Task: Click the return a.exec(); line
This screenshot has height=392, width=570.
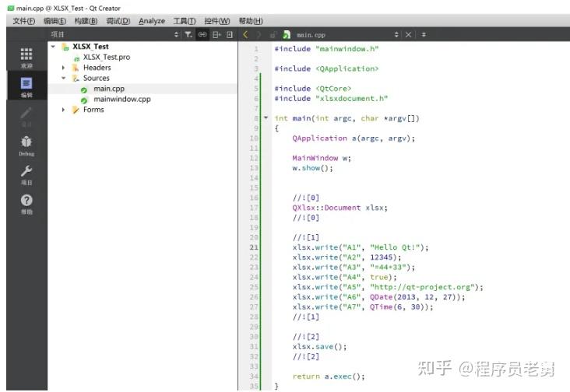Action: coord(329,376)
